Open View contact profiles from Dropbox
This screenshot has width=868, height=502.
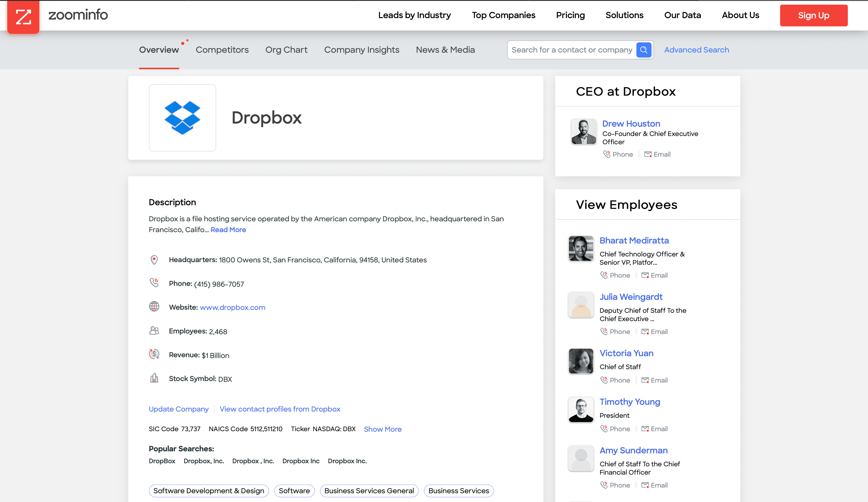coord(280,409)
